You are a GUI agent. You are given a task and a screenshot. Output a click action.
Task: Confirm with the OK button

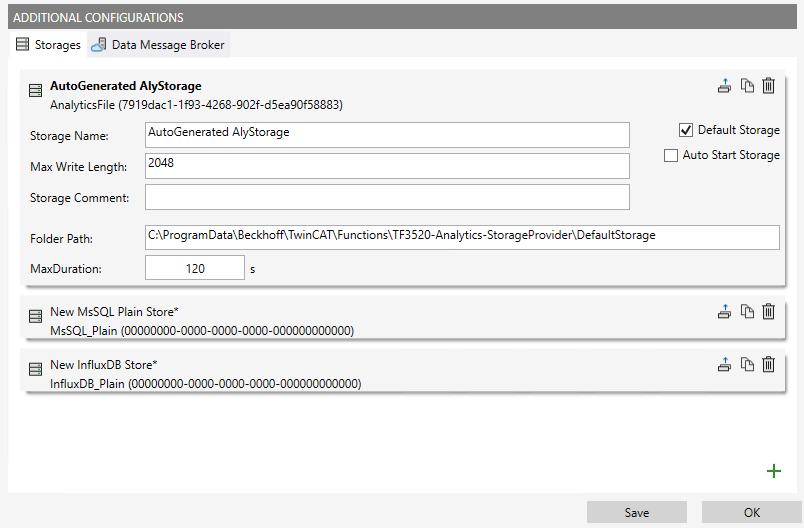coord(751,513)
